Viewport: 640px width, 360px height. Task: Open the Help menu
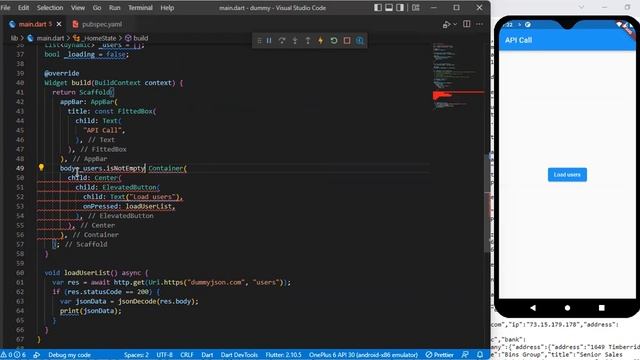click(167, 8)
